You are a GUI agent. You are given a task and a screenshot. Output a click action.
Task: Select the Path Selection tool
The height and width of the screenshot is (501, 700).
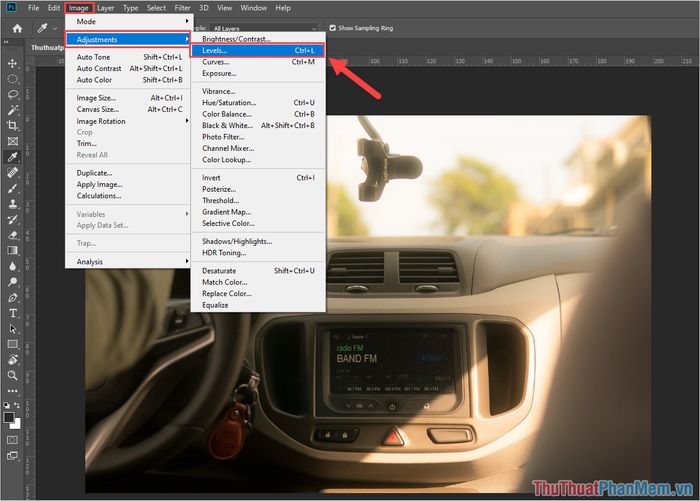click(x=12, y=329)
